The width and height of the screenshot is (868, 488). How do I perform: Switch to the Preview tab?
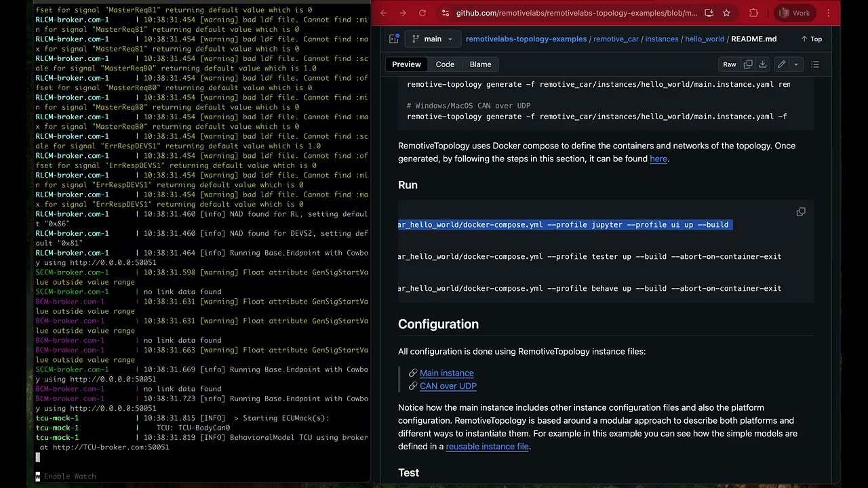pos(407,64)
